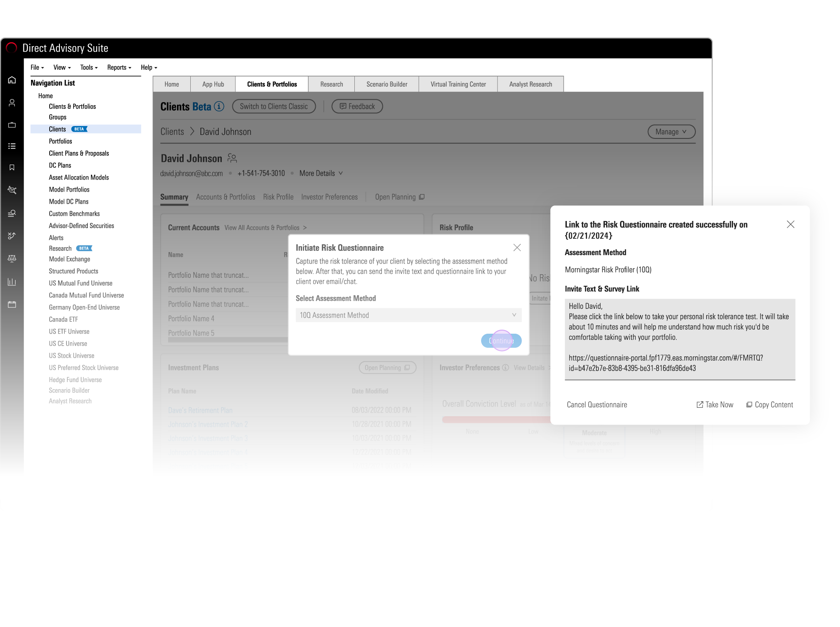This screenshot has width=840, height=627.
Task: Open the bar chart icon in the sidebar
Action: (12, 282)
